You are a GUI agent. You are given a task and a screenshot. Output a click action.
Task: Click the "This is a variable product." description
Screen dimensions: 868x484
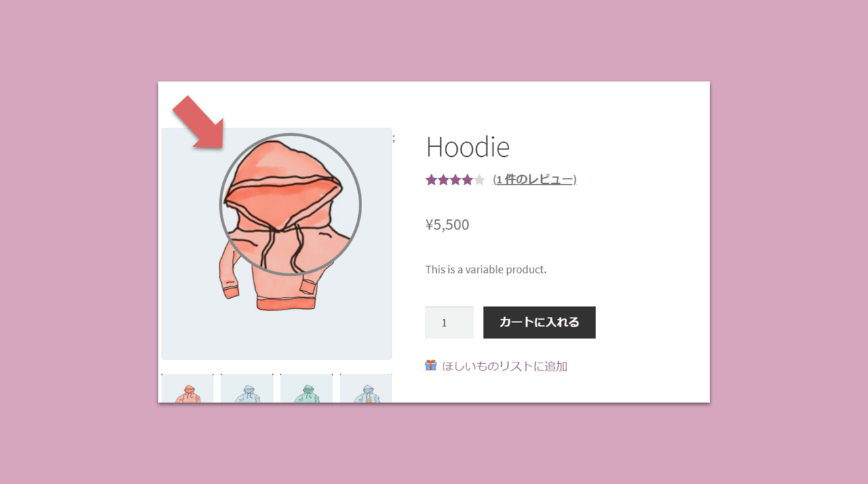pyautogui.click(x=486, y=269)
